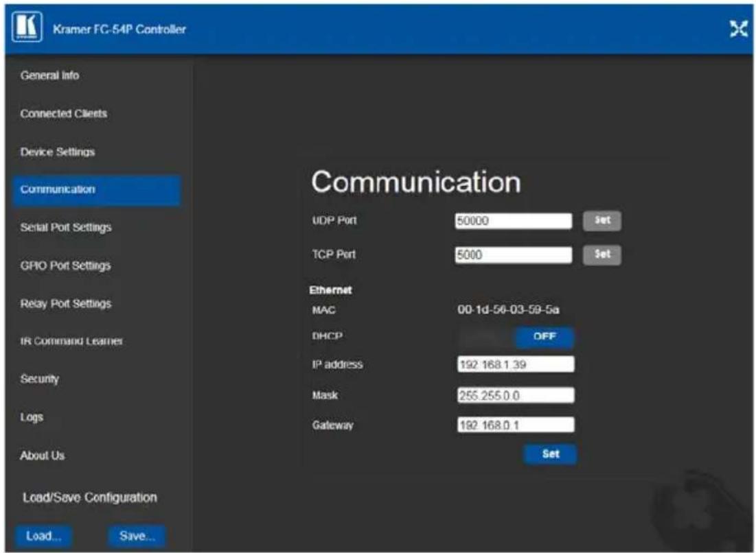Select the Communication menu item

pos(96,190)
